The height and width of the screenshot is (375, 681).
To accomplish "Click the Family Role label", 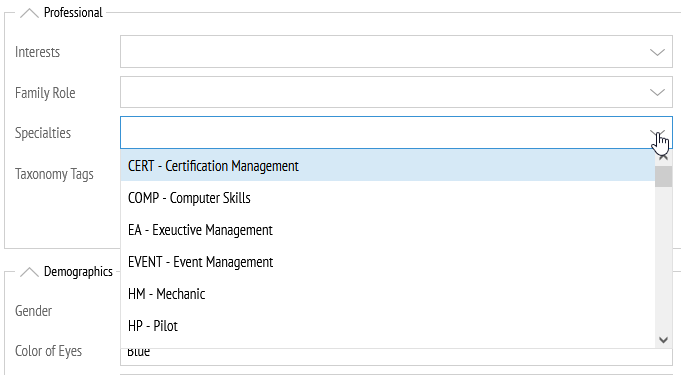I will coord(45,93).
